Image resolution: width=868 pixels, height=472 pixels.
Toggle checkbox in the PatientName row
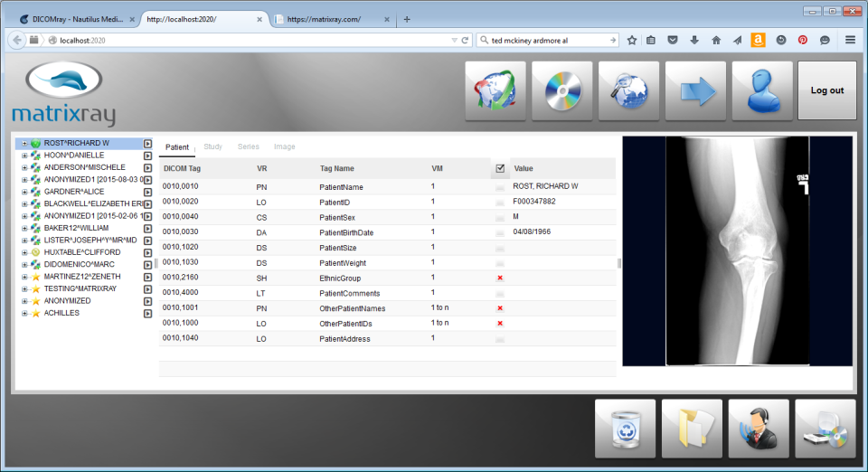[x=500, y=187]
